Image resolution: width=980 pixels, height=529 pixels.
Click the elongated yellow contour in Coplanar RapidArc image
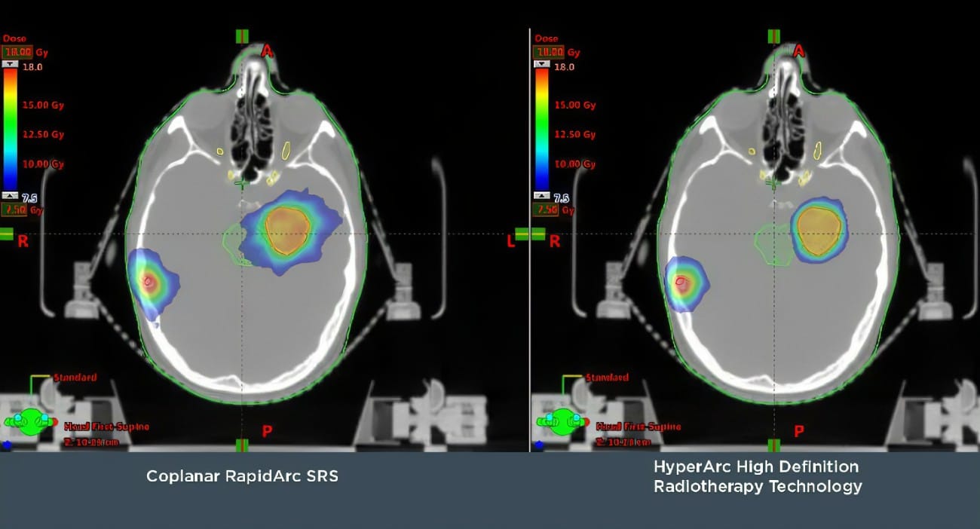tap(286, 151)
